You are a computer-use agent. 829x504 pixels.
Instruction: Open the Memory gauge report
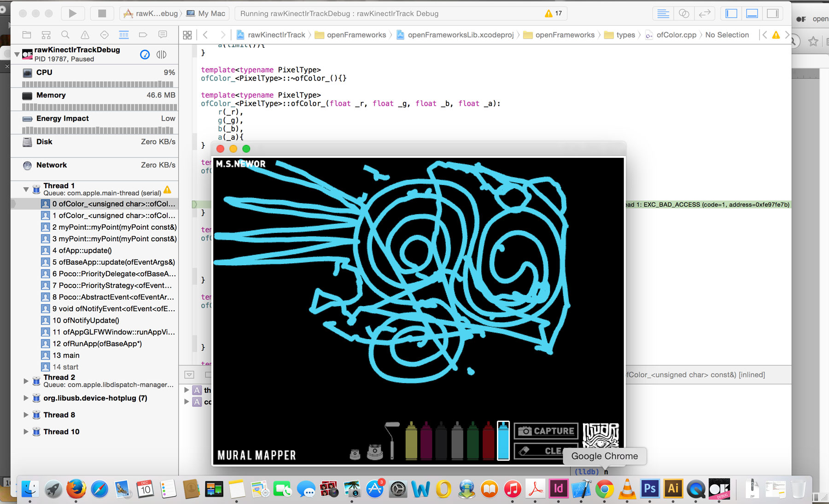94,100
